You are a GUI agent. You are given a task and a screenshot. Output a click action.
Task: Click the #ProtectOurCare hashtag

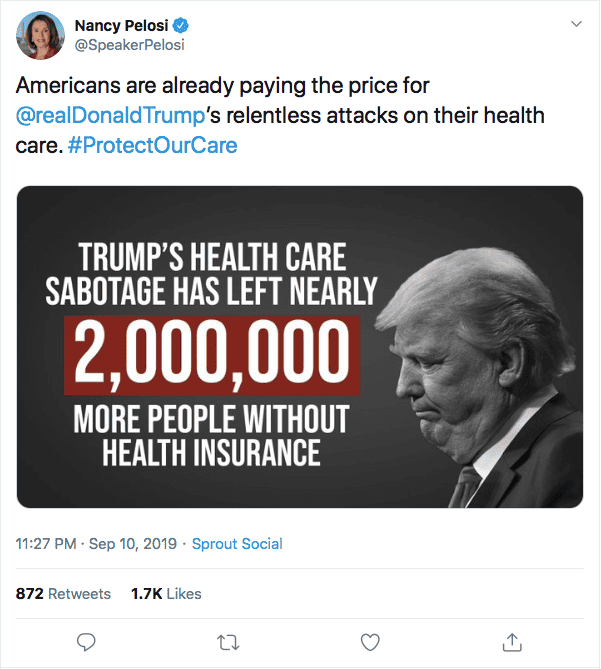pyautogui.click(x=153, y=144)
